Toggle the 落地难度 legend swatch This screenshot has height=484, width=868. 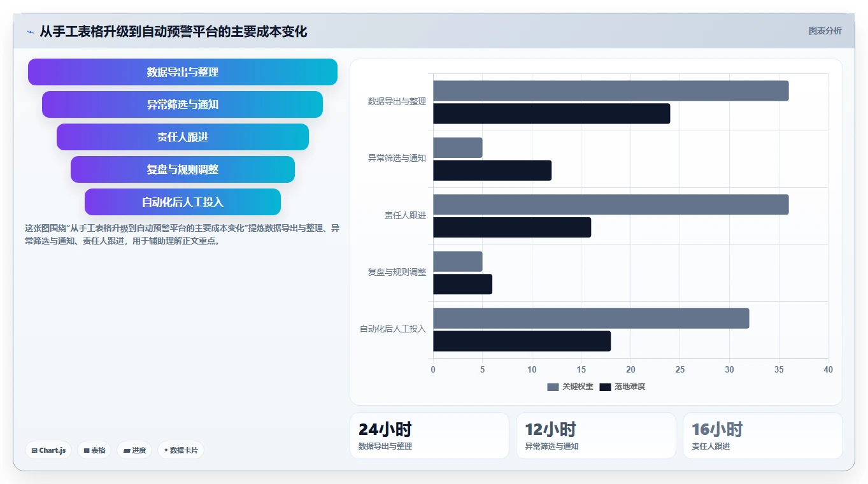pyautogui.click(x=605, y=387)
